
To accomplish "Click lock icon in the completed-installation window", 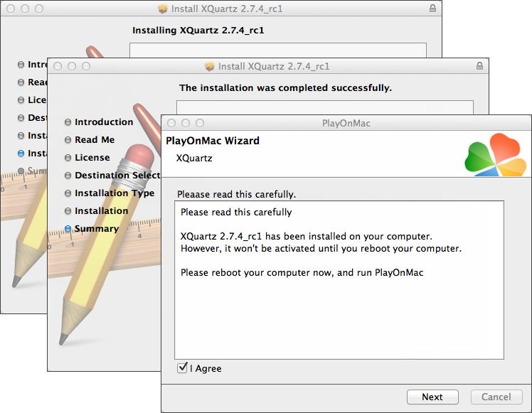I will [x=480, y=66].
